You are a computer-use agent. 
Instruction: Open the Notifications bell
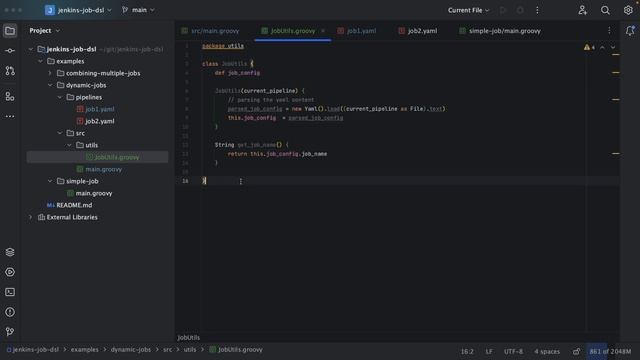[x=630, y=31]
